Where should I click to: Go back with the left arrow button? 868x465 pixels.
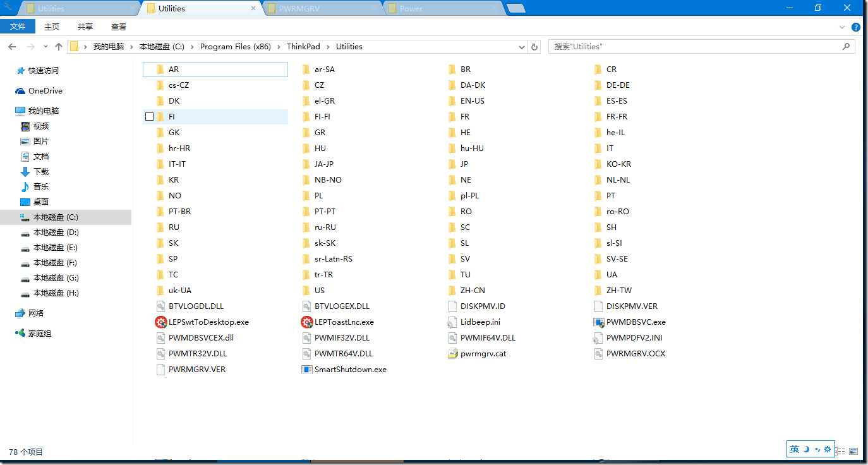(12, 47)
